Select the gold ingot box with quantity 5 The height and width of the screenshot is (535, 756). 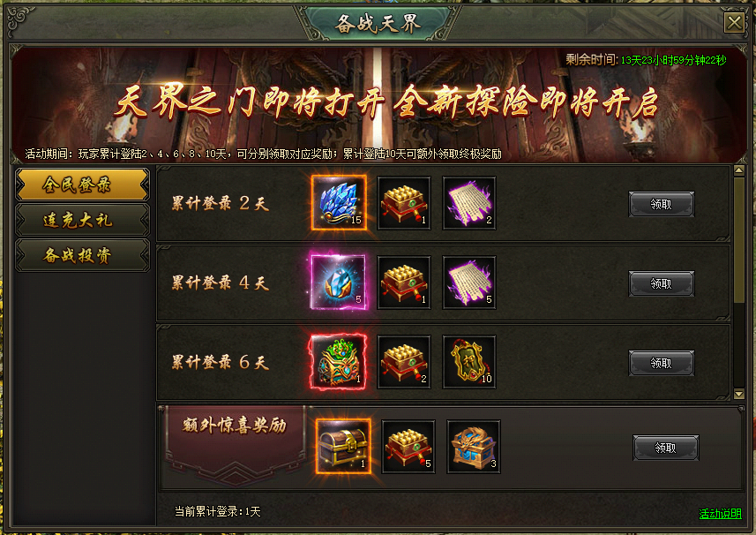408,446
